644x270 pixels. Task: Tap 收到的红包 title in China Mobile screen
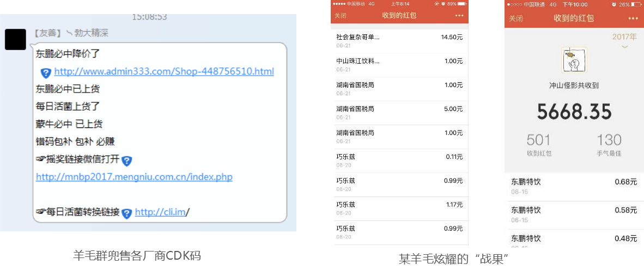click(x=399, y=16)
